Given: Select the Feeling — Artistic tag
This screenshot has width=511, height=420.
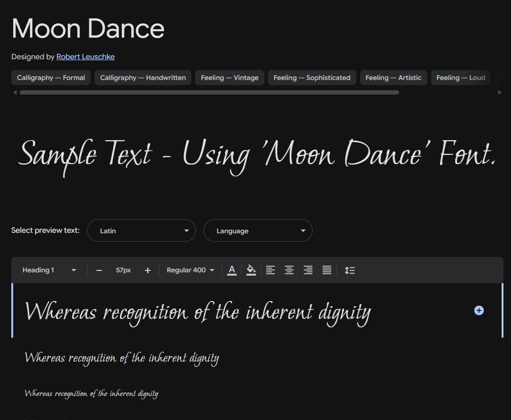Looking at the screenshot, I should 393,78.
